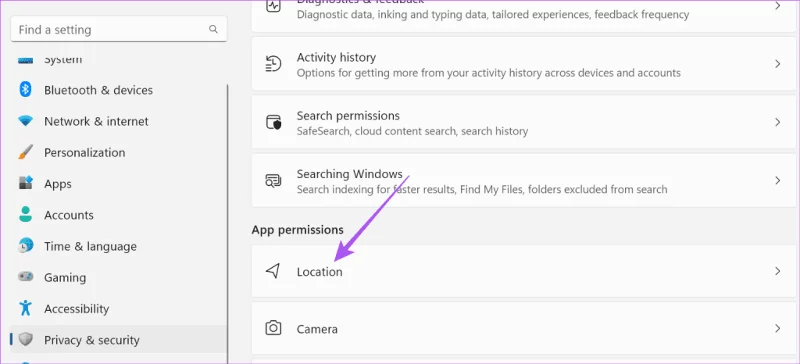Open Accounts settings page
The height and width of the screenshot is (364, 800).
click(69, 215)
